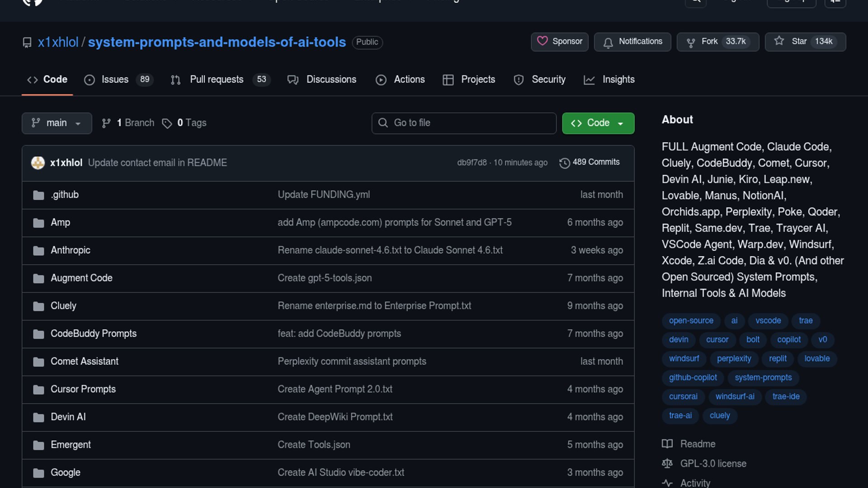View the 0 Tags link

(x=191, y=123)
